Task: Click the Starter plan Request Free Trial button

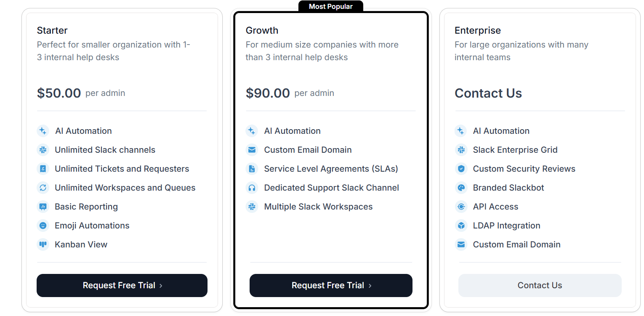Action: 122,285
